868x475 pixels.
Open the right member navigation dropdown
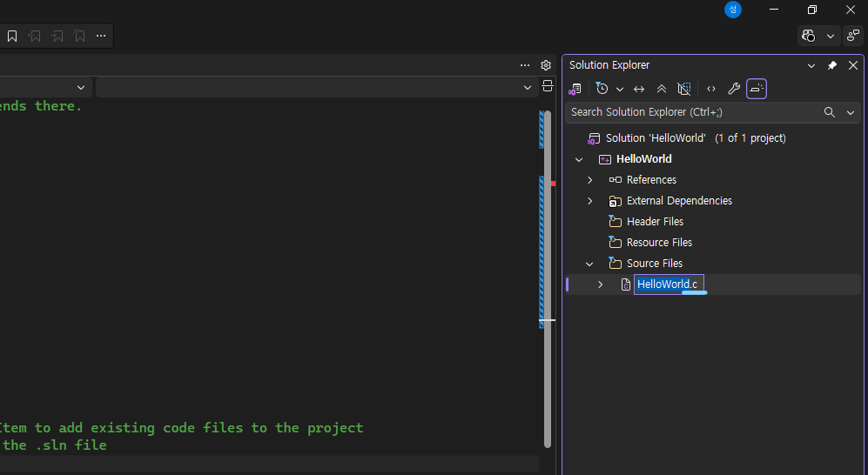point(528,87)
